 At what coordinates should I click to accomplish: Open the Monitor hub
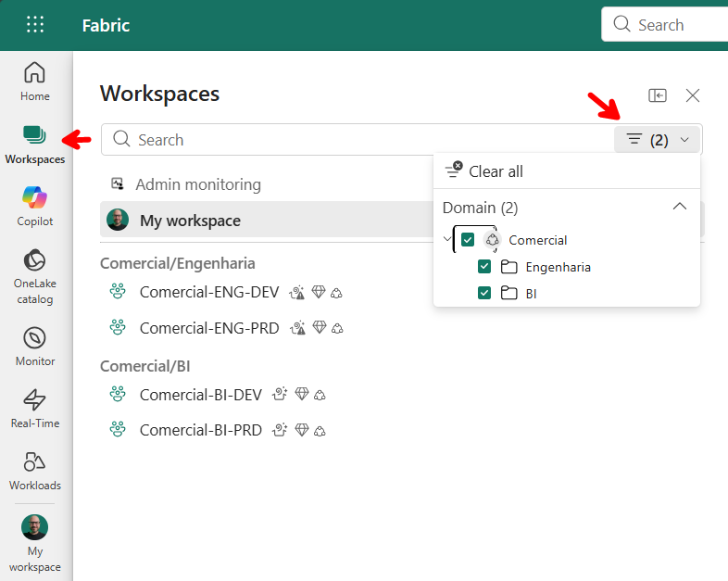[x=35, y=346]
